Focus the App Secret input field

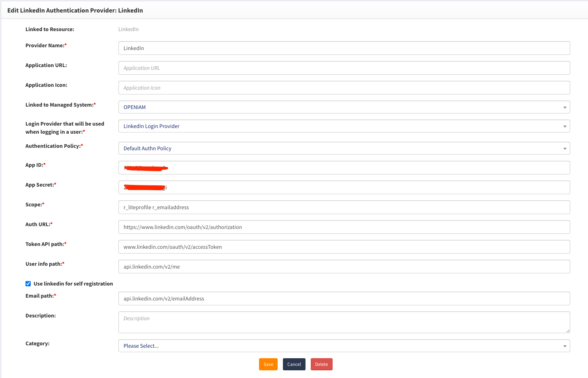(x=344, y=187)
